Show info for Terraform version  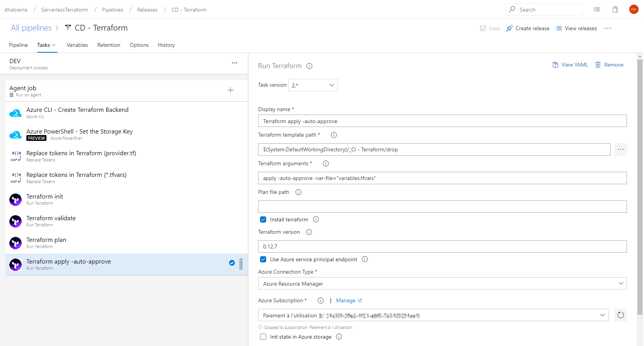pos(309,232)
